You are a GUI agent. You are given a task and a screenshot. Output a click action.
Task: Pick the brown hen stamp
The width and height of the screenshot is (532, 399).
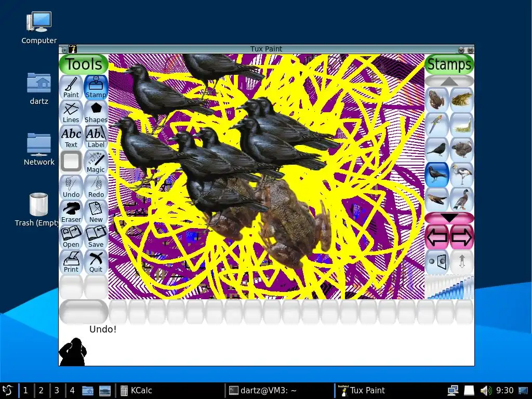pyautogui.click(x=462, y=150)
